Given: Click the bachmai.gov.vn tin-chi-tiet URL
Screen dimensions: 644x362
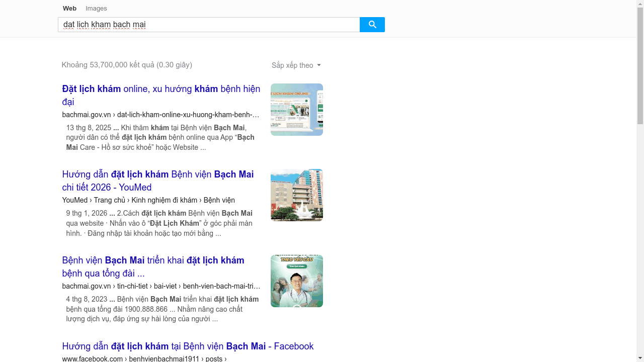Looking at the screenshot, I should pyautogui.click(x=161, y=286).
